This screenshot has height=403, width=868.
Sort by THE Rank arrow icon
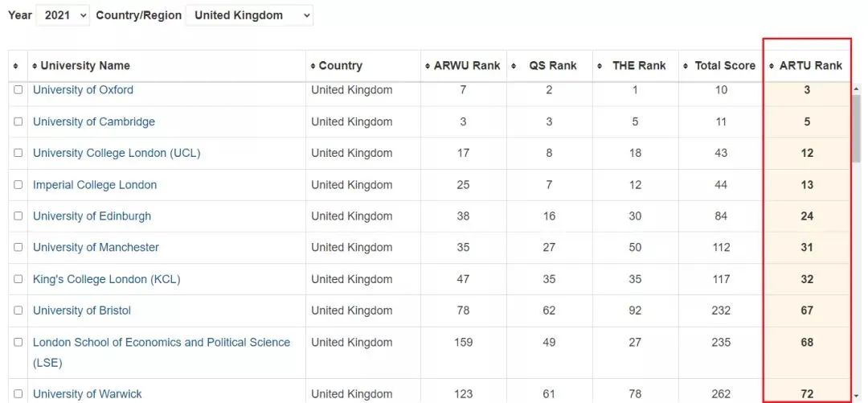[x=600, y=66]
